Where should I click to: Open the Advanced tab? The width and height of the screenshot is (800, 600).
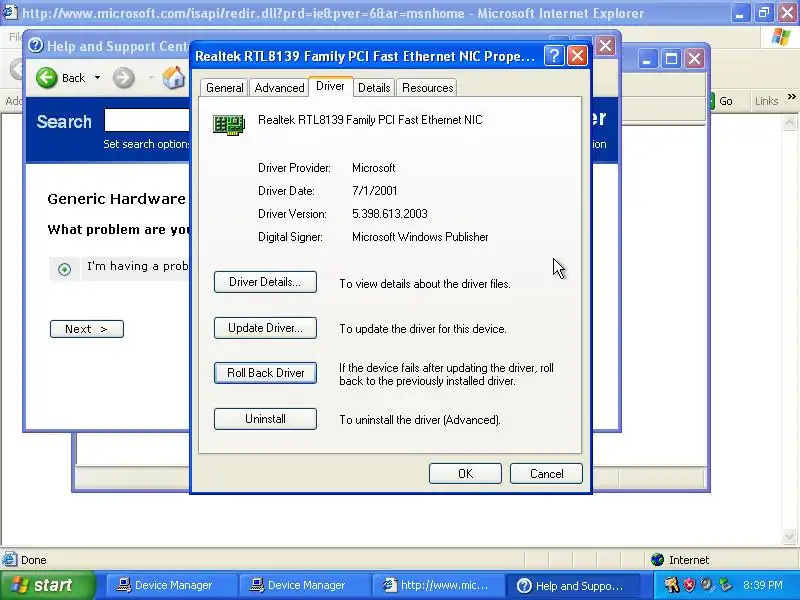tap(279, 88)
